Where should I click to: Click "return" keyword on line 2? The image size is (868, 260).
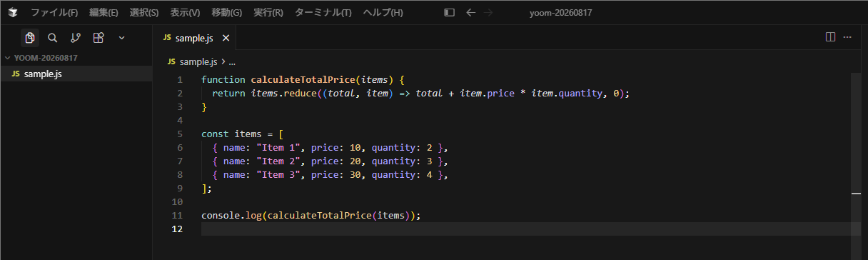coord(229,94)
